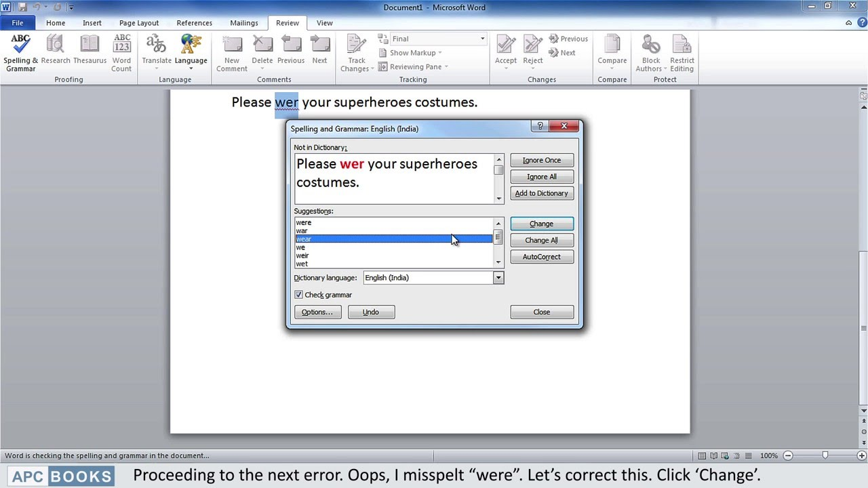Click the Add to Dictionary button

[541, 193]
